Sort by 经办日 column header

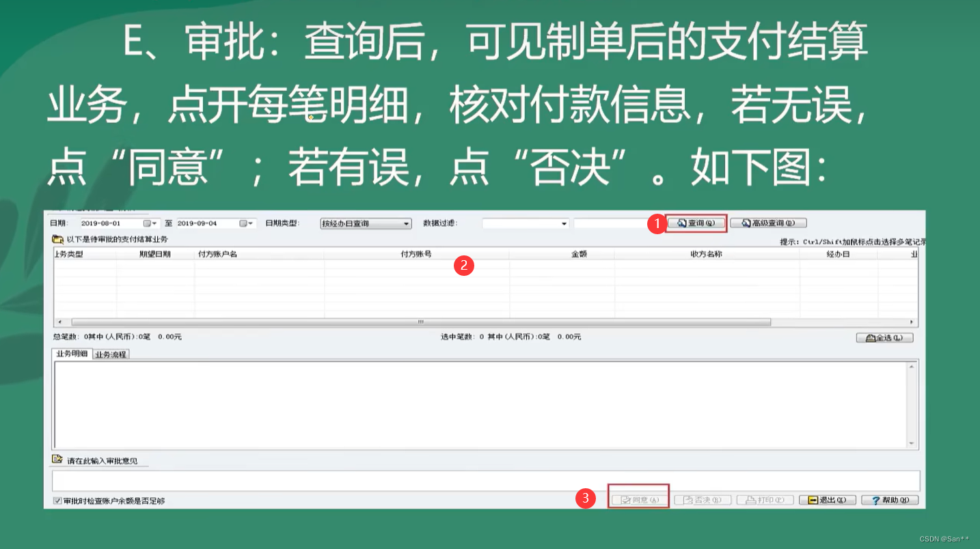[839, 254]
